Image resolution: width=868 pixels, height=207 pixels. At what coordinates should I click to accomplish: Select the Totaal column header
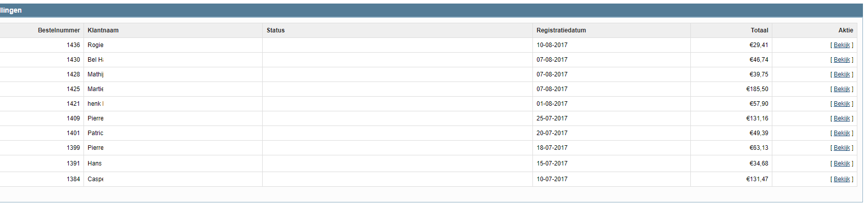(x=759, y=30)
